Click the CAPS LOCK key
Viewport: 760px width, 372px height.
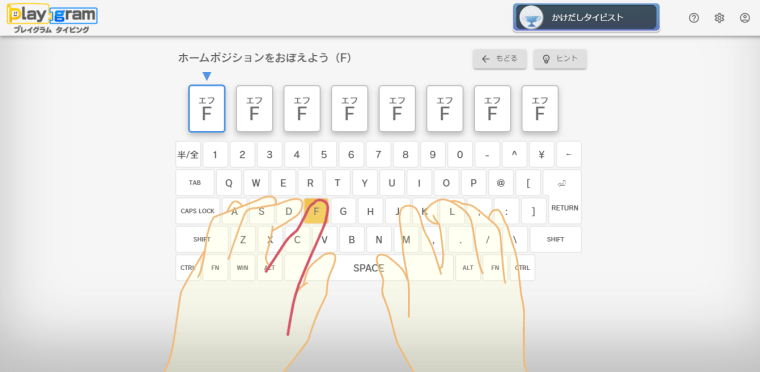(198, 211)
